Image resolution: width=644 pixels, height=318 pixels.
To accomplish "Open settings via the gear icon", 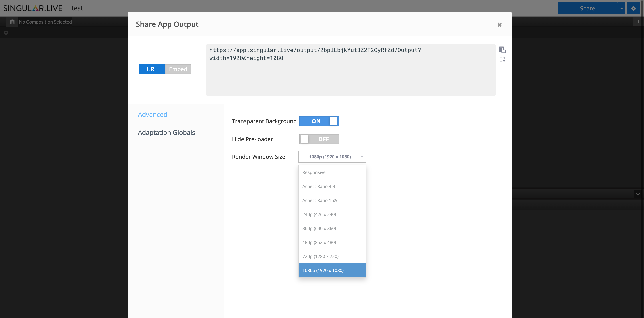I will (x=633, y=8).
